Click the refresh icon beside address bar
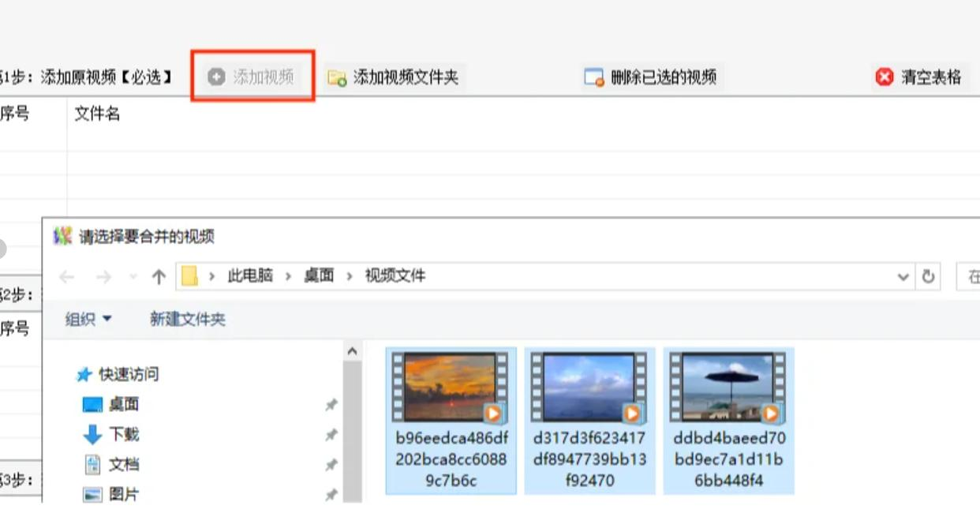This screenshot has height=528, width=980. coord(929,276)
